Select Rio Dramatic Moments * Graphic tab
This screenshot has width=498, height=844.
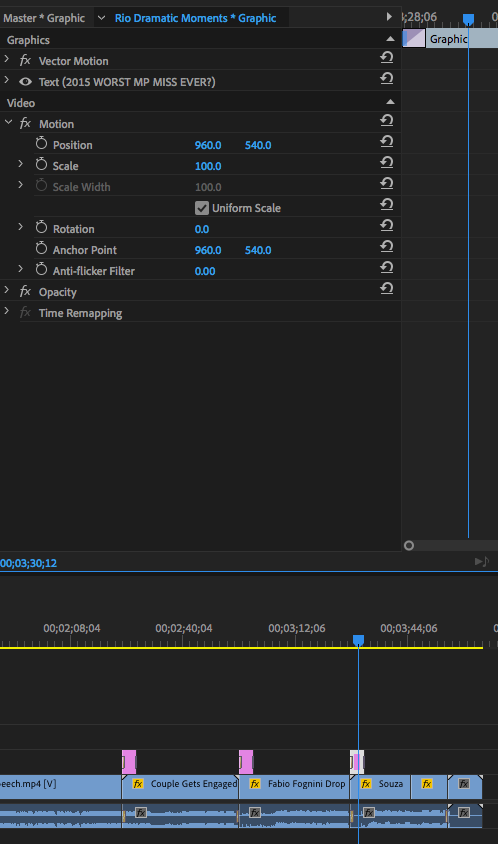(x=195, y=18)
